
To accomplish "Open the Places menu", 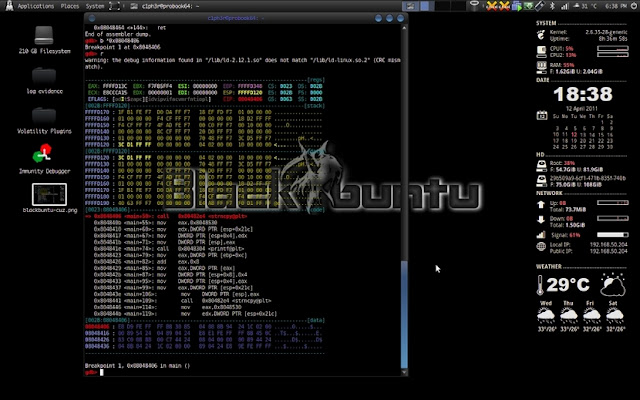I will [70, 6].
